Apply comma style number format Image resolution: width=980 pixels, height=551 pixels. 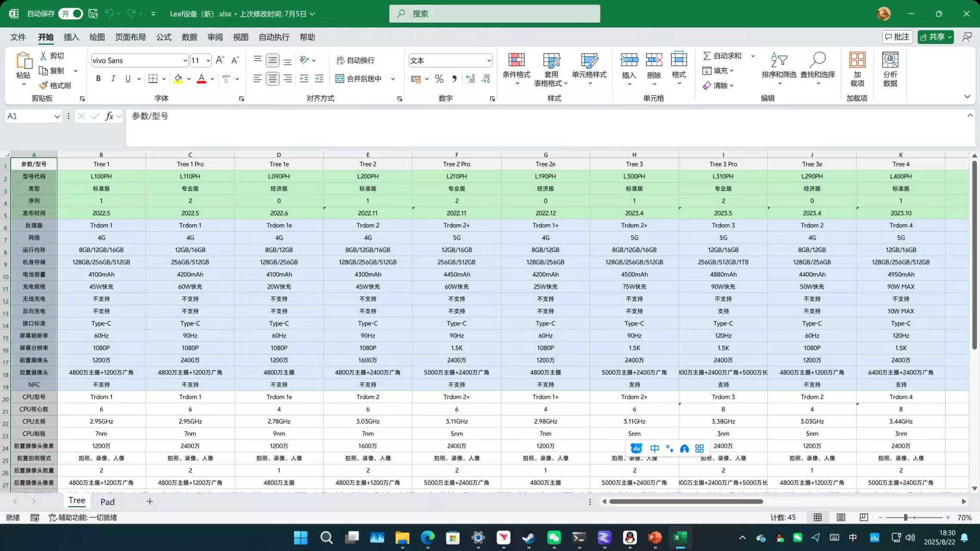click(454, 79)
